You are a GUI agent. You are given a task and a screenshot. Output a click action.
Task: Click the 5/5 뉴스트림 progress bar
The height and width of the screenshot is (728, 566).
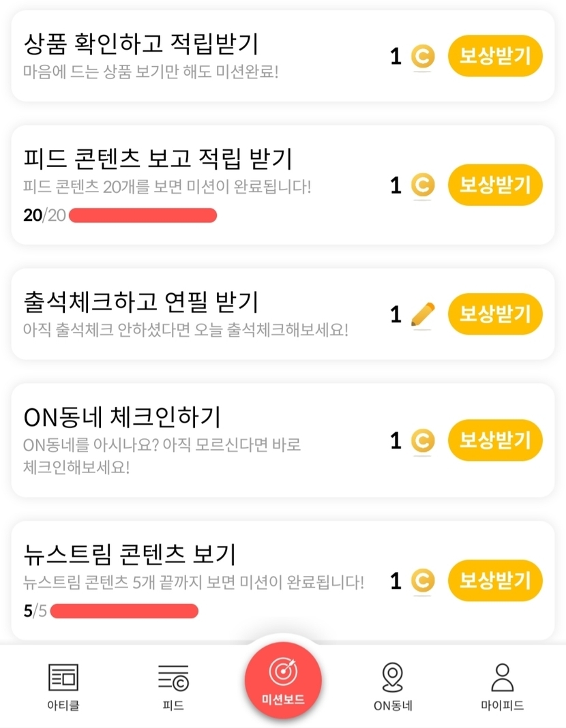[124, 611]
